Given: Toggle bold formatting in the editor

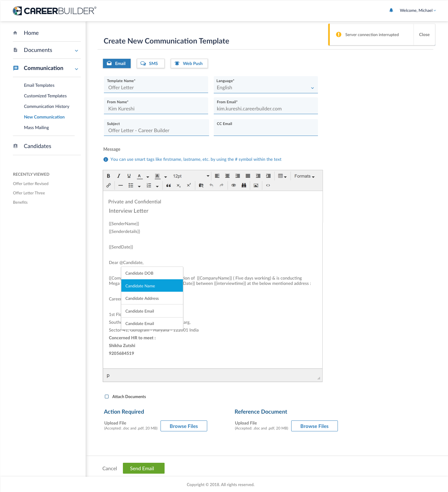Looking at the screenshot, I should (108, 176).
